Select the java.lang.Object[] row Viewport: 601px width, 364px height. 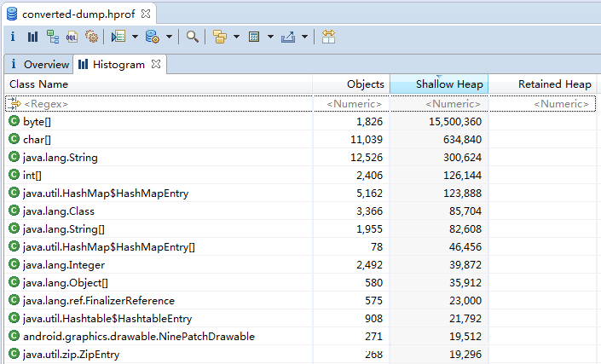(301, 283)
